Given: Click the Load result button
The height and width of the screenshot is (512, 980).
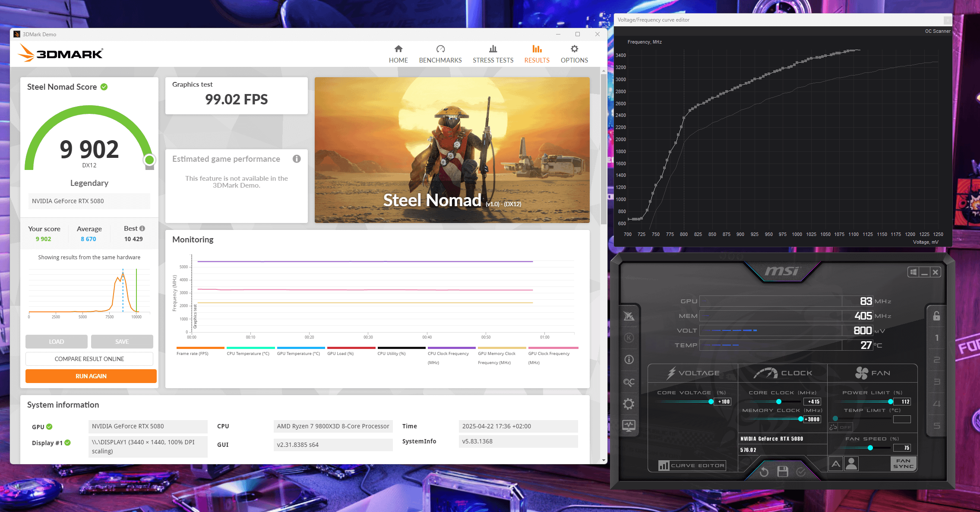Looking at the screenshot, I should point(57,342).
